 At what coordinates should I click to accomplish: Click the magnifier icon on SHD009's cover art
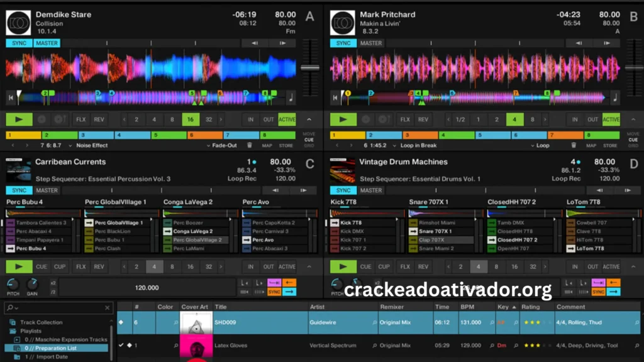(x=177, y=322)
